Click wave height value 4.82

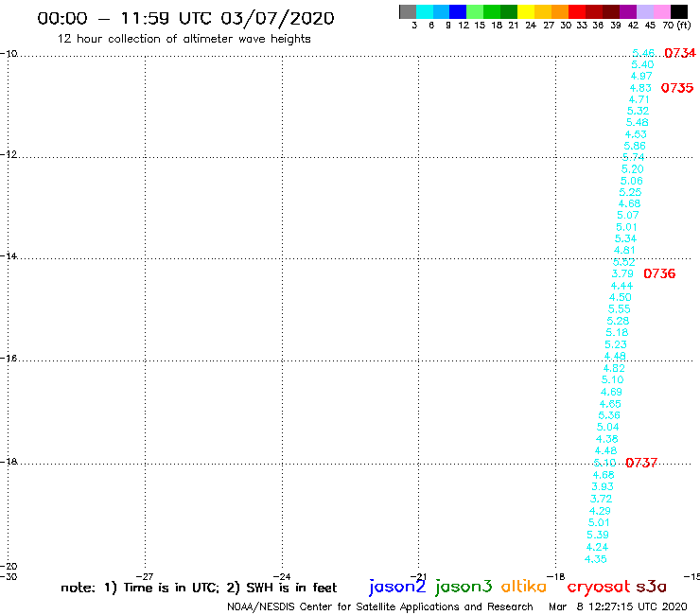(614, 368)
